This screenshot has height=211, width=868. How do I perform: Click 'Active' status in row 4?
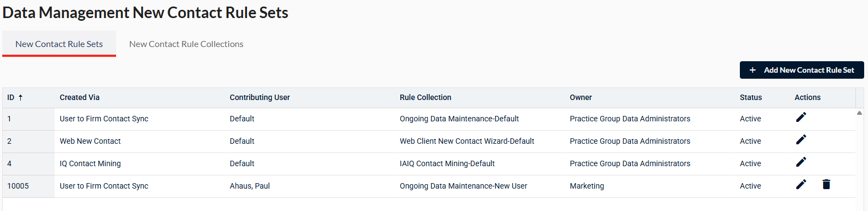(x=750, y=163)
